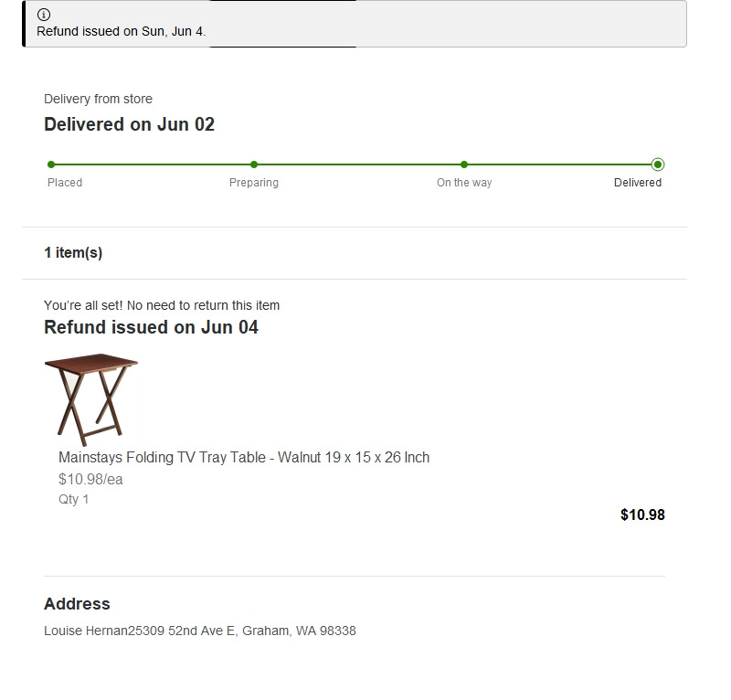Click the On the way progress dot

click(x=464, y=164)
